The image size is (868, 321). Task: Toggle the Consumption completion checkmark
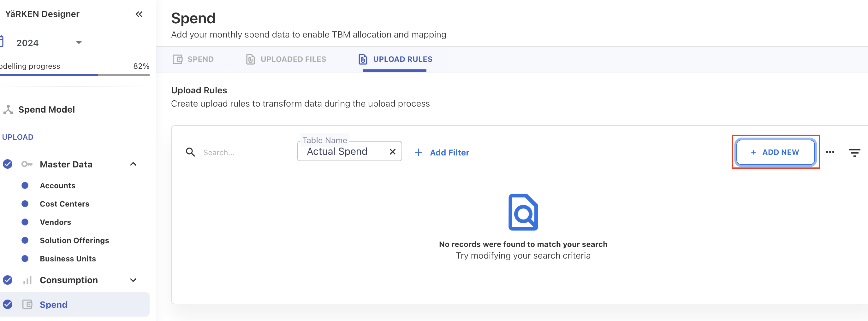tap(7, 280)
